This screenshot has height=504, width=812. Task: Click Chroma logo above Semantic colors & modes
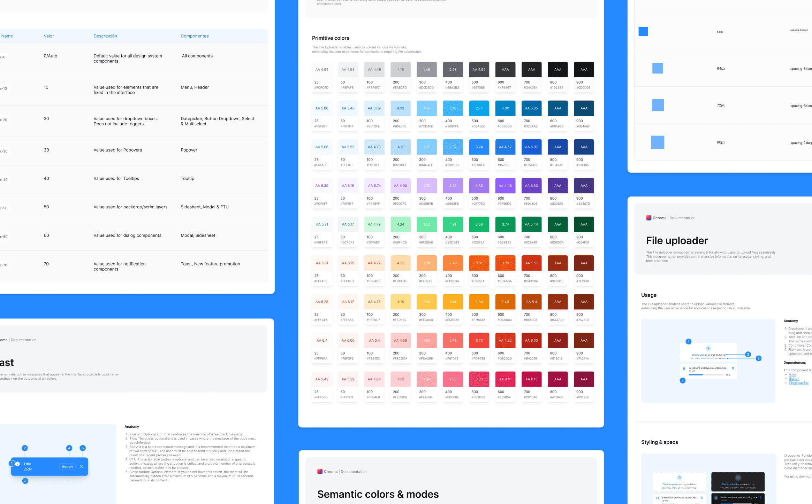(320, 472)
